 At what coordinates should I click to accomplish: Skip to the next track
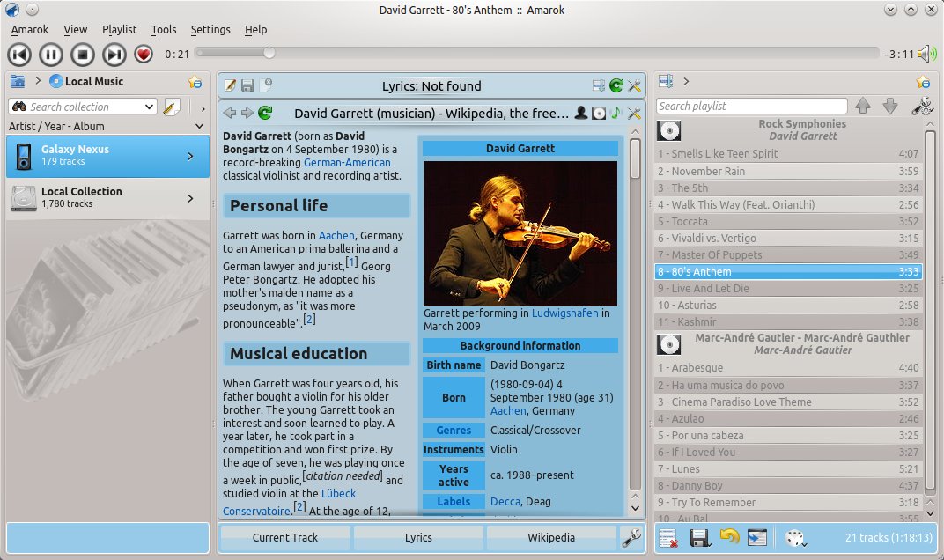click(114, 55)
